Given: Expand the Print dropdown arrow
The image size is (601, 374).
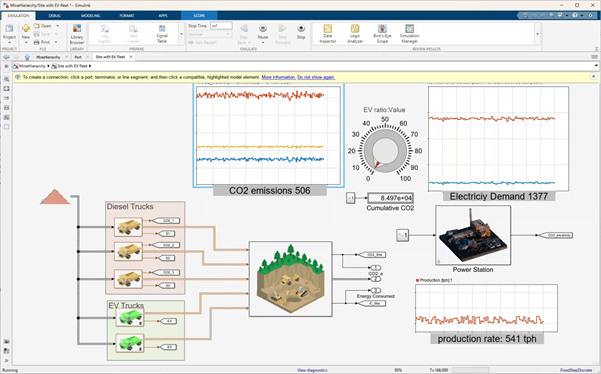Looking at the screenshot, I should click(x=56, y=42).
